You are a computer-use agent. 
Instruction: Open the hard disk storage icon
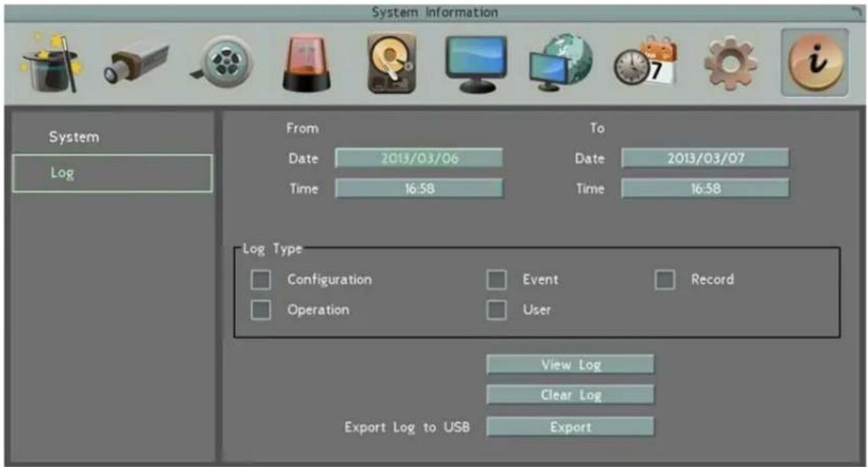pos(391,63)
